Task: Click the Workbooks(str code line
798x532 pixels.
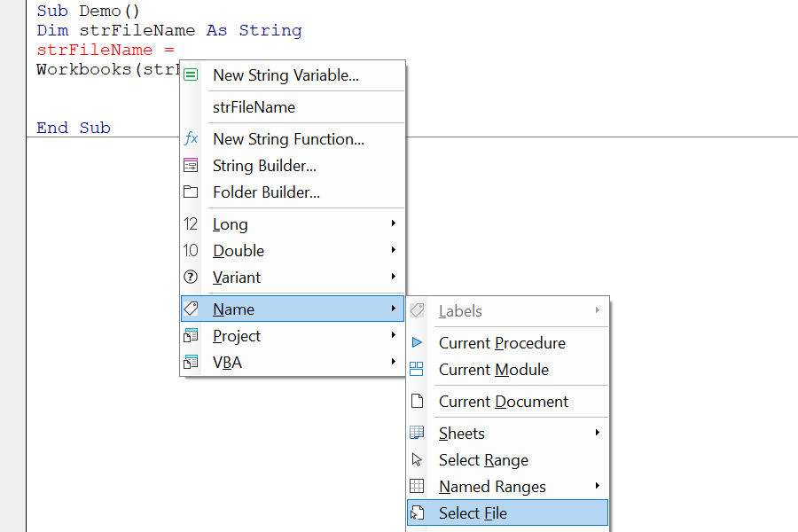Action: click(108, 69)
